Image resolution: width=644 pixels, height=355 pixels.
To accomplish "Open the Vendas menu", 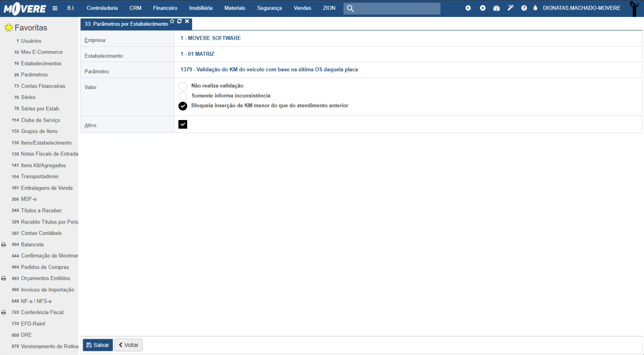I will click(303, 8).
